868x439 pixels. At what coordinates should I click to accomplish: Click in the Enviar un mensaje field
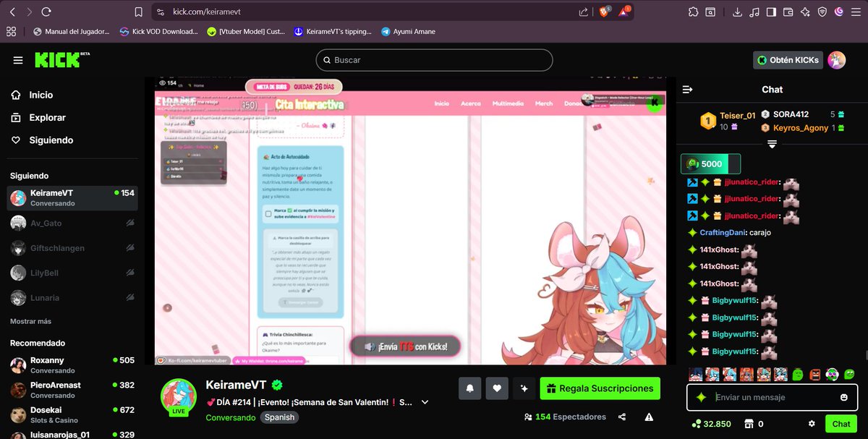772,397
